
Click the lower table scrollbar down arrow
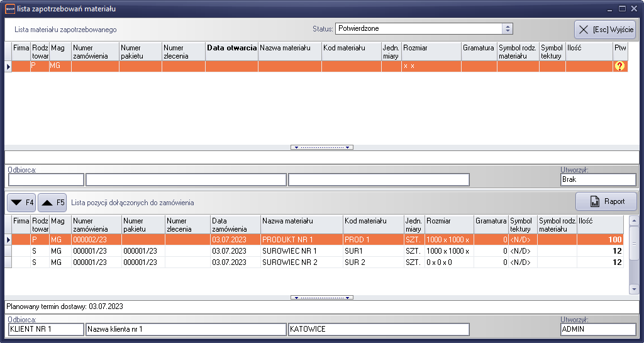[x=634, y=289]
